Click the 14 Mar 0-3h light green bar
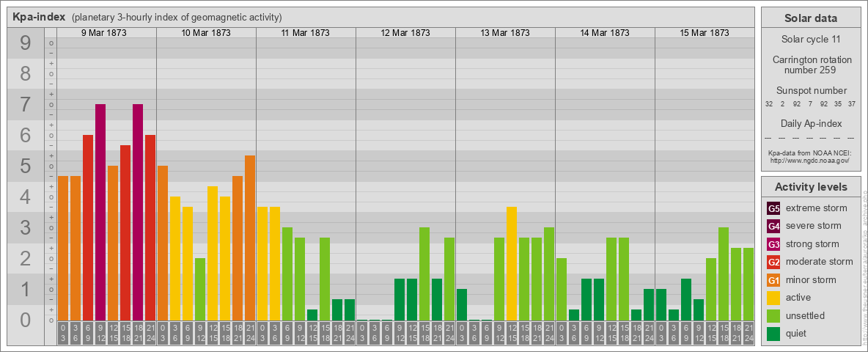 click(x=562, y=290)
